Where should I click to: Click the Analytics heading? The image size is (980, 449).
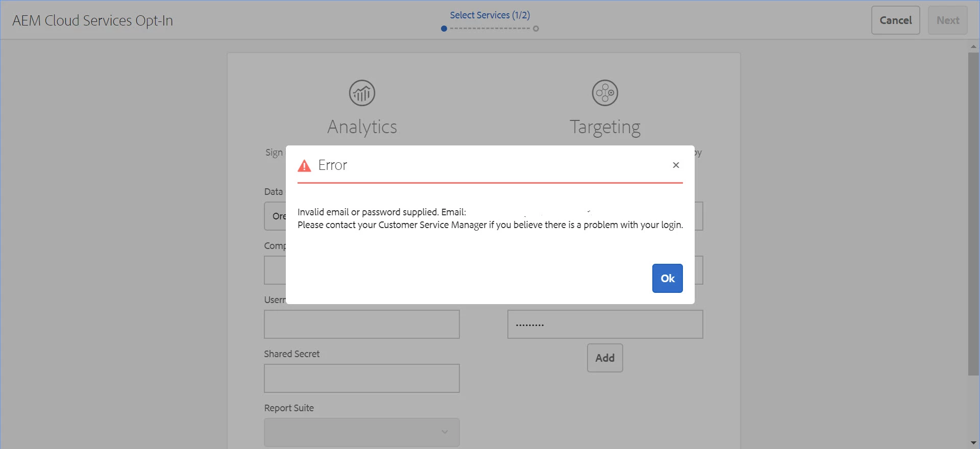click(x=362, y=127)
